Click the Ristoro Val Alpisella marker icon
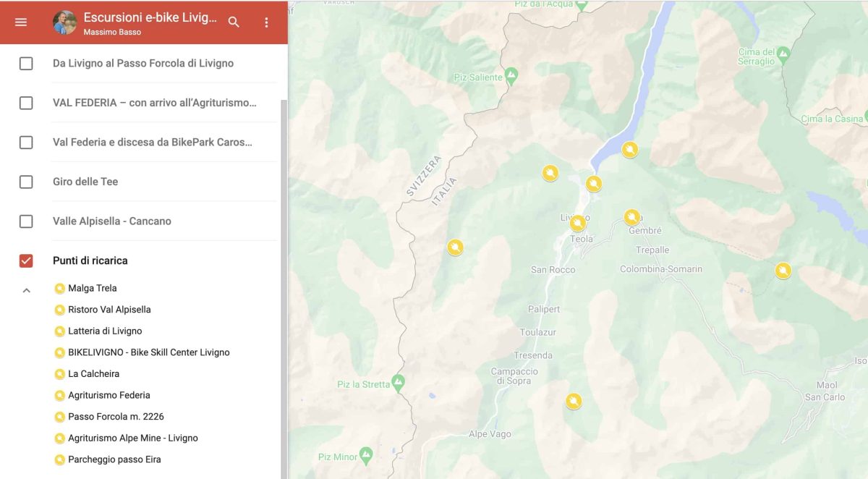 (x=59, y=309)
